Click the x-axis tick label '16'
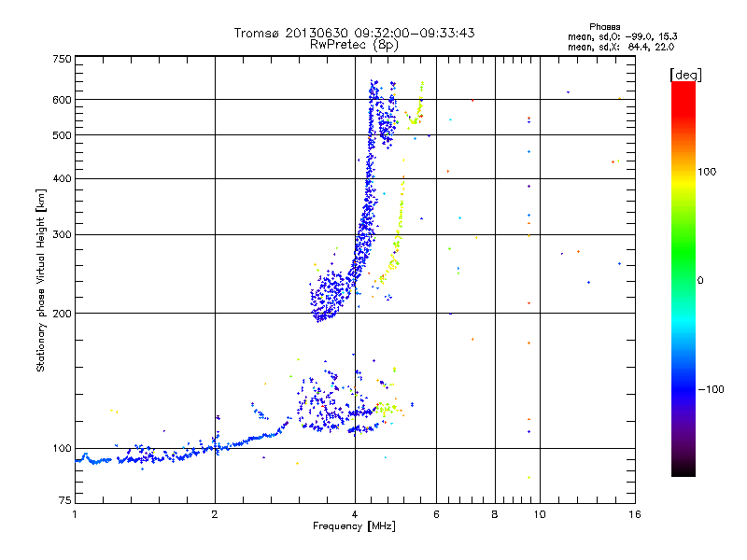The width and height of the screenshot is (747, 560). click(x=635, y=514)
